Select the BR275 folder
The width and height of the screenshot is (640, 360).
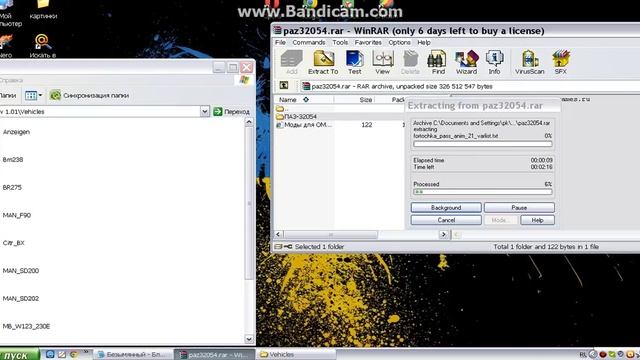[12, 187]
